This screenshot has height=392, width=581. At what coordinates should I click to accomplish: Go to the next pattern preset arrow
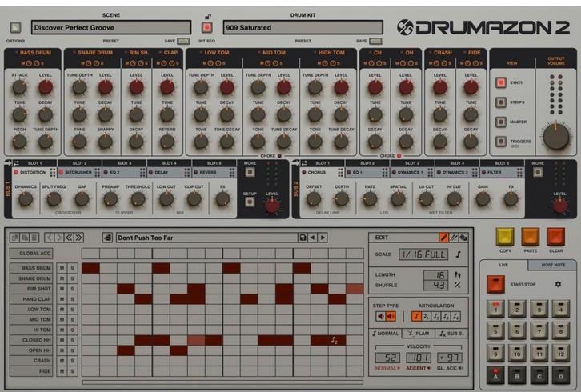pos(323,238)
